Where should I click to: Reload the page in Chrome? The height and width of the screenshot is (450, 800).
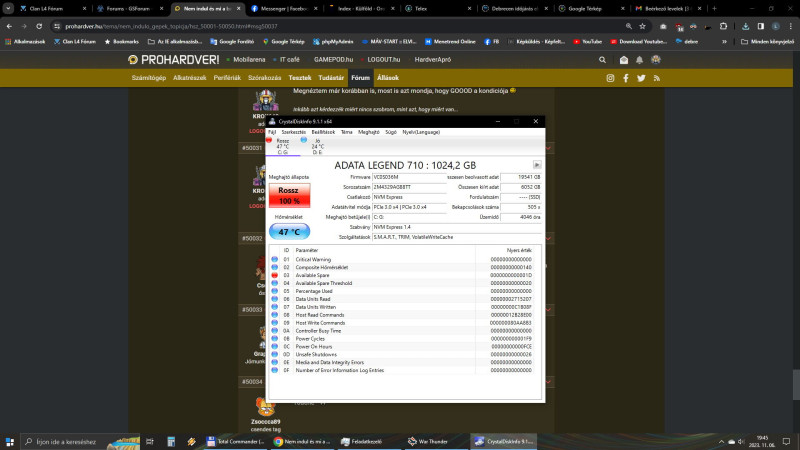tap(39, 26)
